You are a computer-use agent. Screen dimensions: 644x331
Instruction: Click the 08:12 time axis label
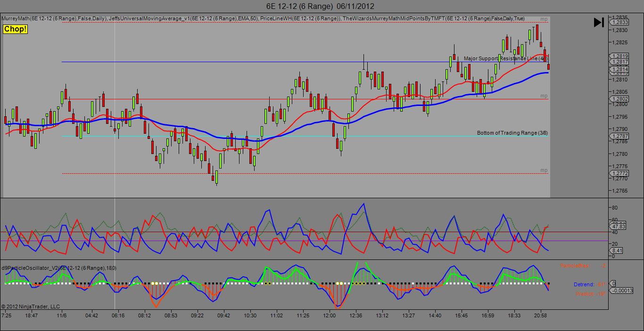(144, 315)
